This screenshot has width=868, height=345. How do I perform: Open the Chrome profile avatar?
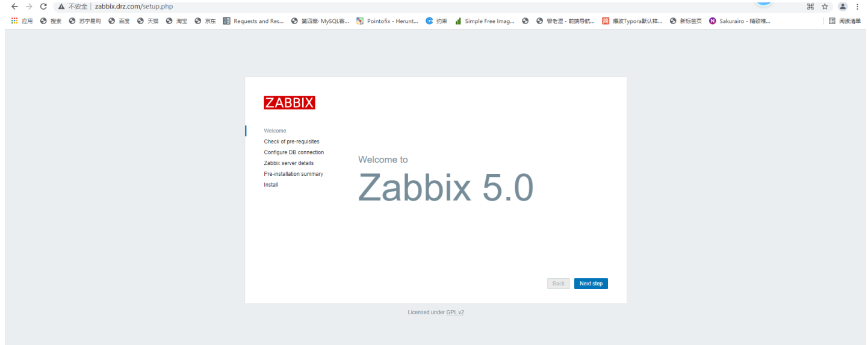[x=843, y=7]
